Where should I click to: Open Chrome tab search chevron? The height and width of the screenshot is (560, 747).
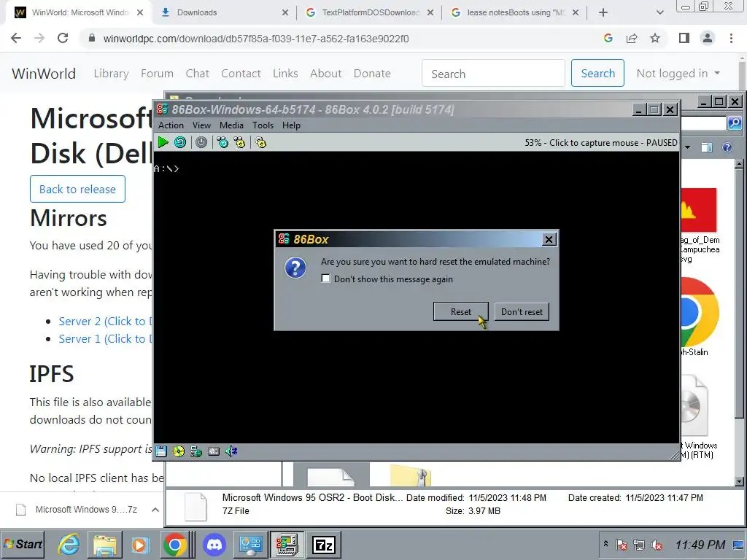[659, 12]
